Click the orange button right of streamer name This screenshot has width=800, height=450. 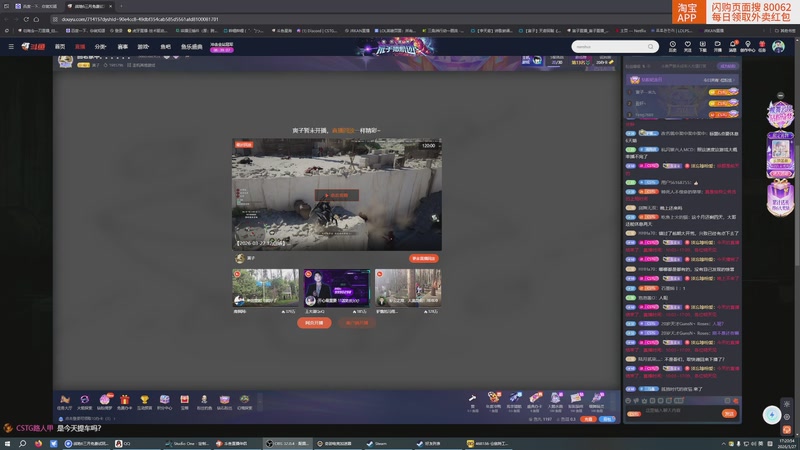(x=423, y=259)
